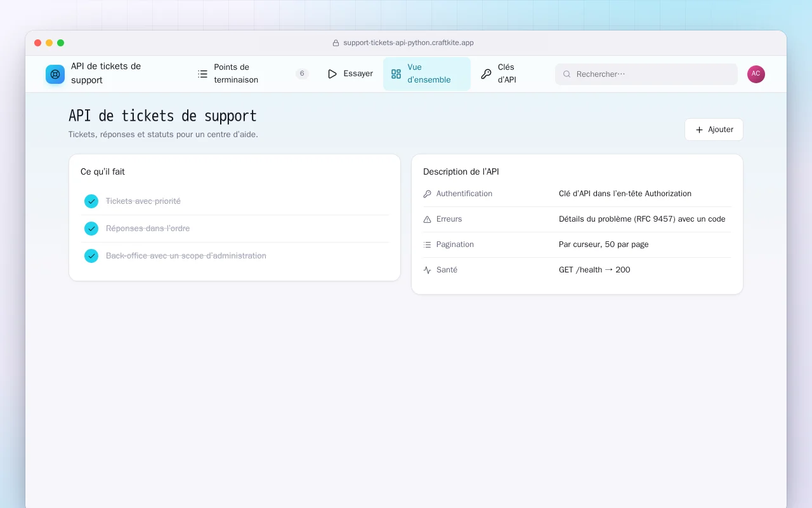Click the subtitle Tickets, réponses et statuts text
This screenshot has width=812, height=508.
163,135
